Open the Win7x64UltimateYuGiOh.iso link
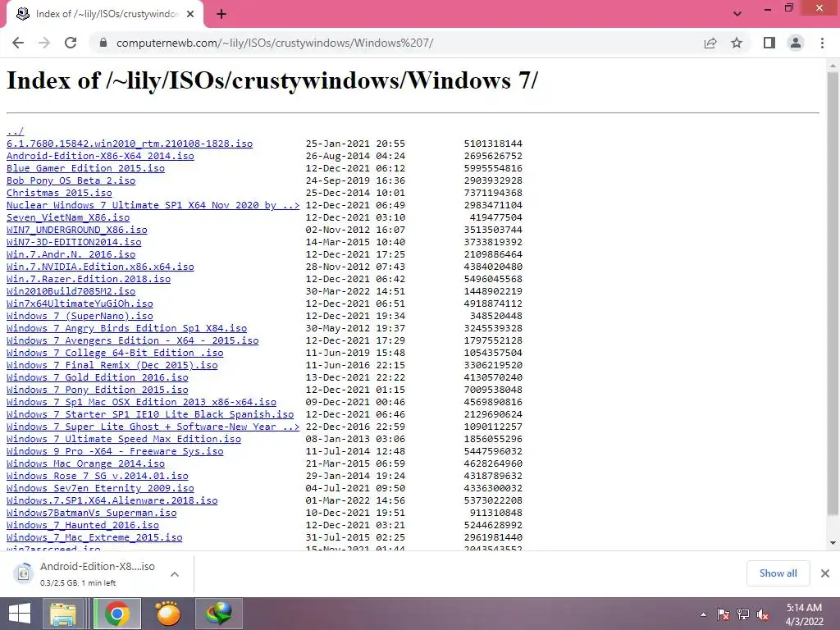 (x=80, y=304)
